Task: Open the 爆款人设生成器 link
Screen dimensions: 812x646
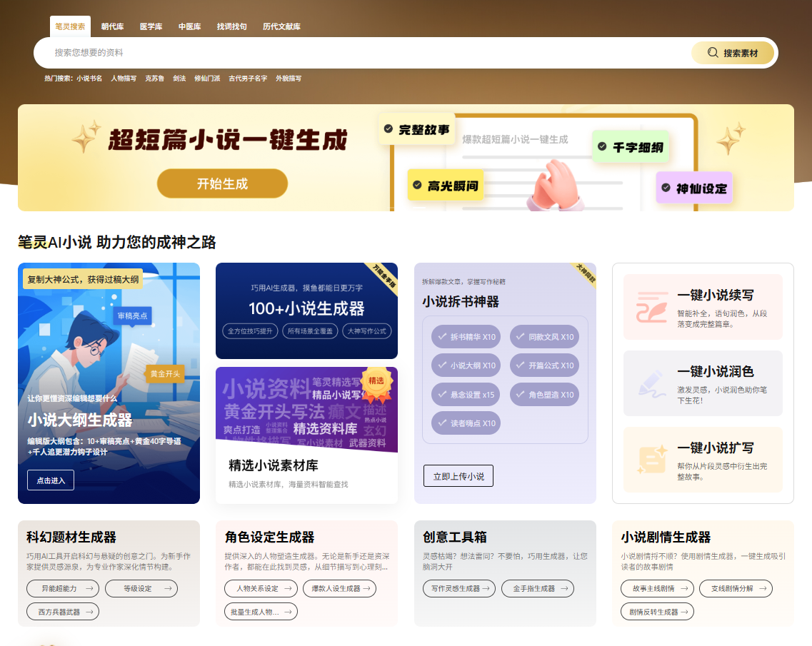Action: pos(340,589)
